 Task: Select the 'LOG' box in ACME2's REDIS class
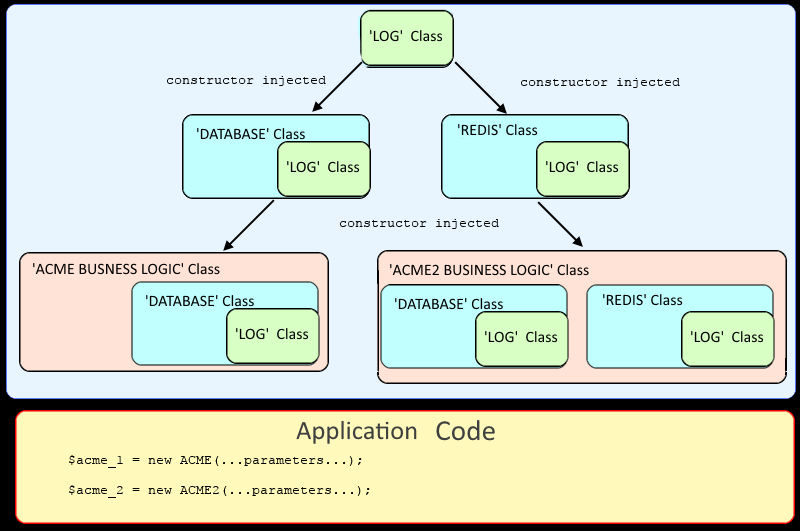(728, 339)
